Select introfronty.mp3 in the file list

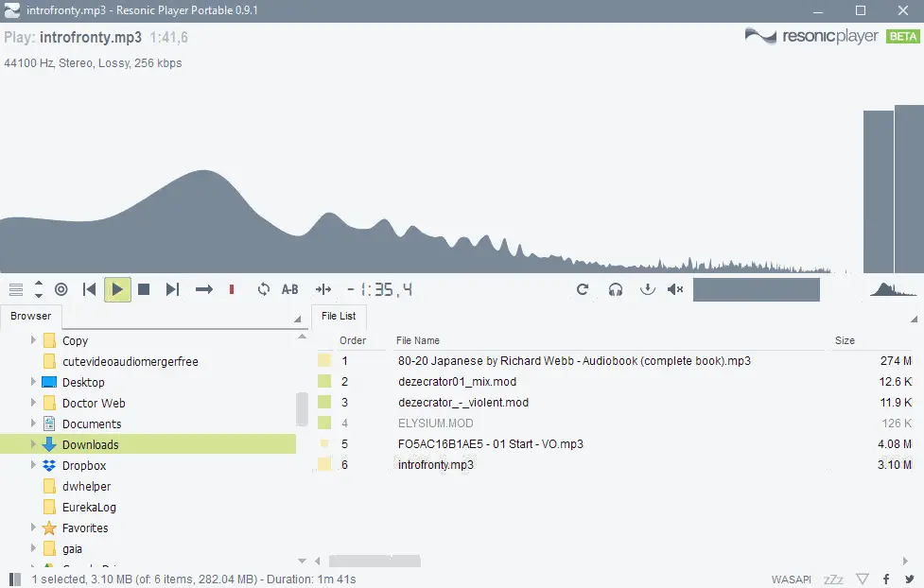pos(435,465)
